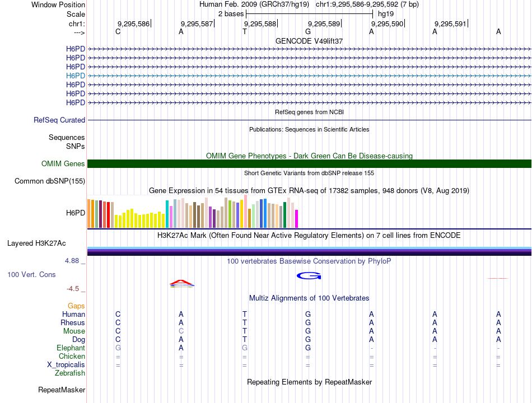
Task: Open the topmost H6PD GENCODE transcript label
Action: pos(76,49)
